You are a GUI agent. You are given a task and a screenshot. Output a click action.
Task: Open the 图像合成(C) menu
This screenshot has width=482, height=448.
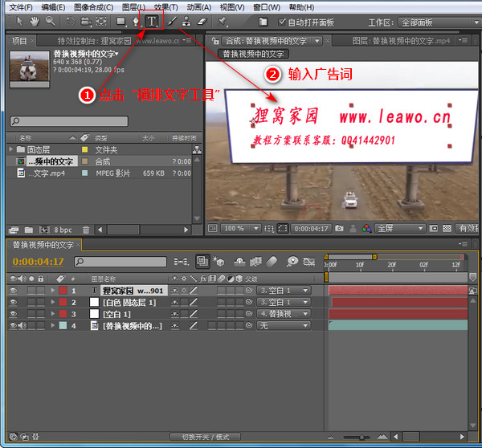(x=94, y=7)
